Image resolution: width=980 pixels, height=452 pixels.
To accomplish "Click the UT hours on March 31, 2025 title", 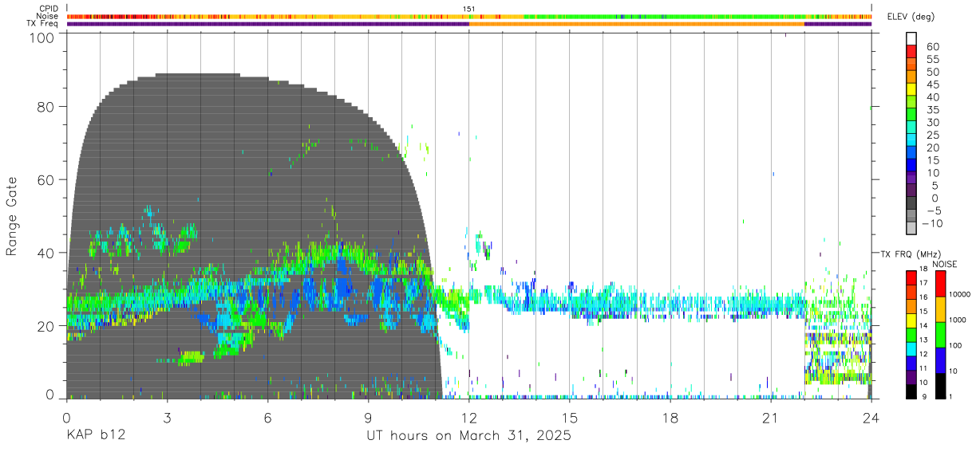I will point(468,436).
